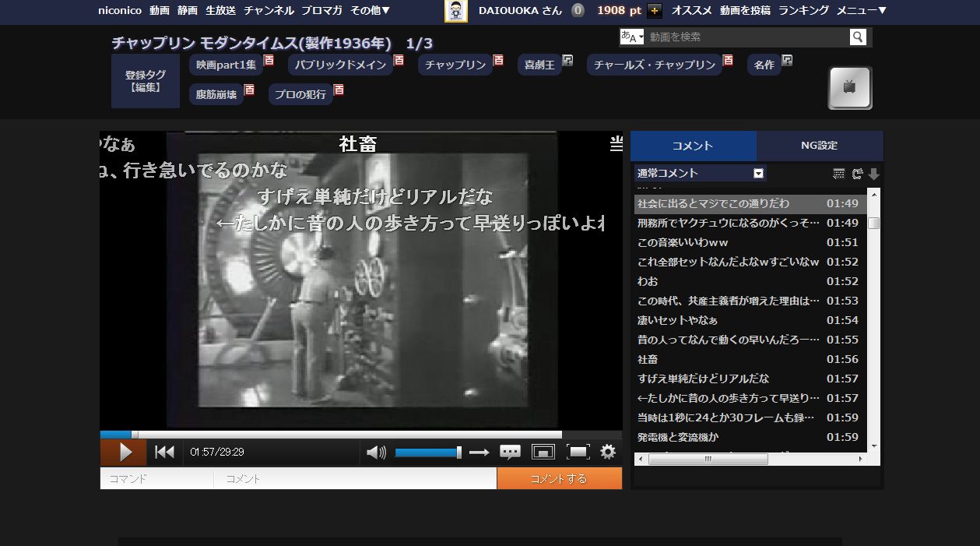Open the 名作 tag
This screenshot has width=980, height=546.
tap(764, 65)
